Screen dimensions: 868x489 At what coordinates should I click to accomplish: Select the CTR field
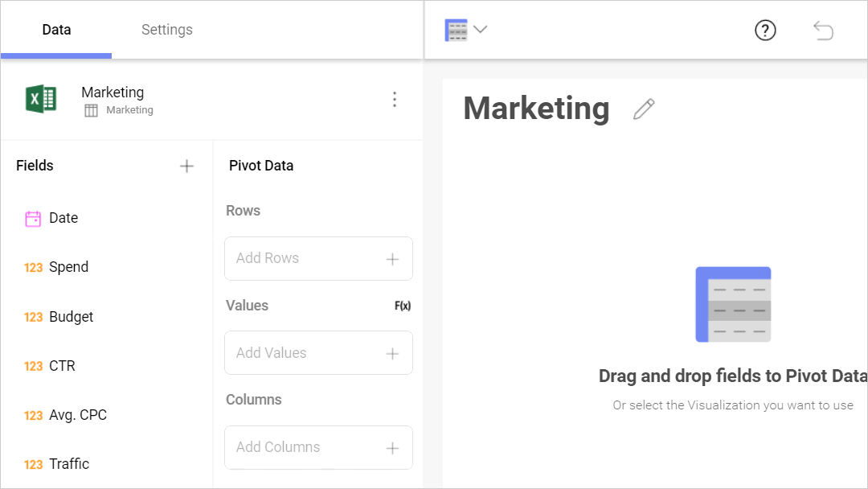pyautogui.click(x=62, y=366)
